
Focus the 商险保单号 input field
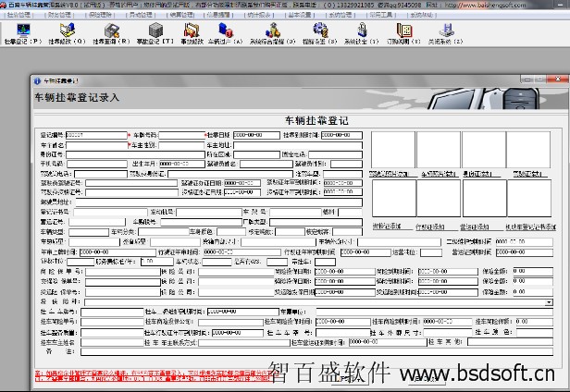tap(123, 272)
